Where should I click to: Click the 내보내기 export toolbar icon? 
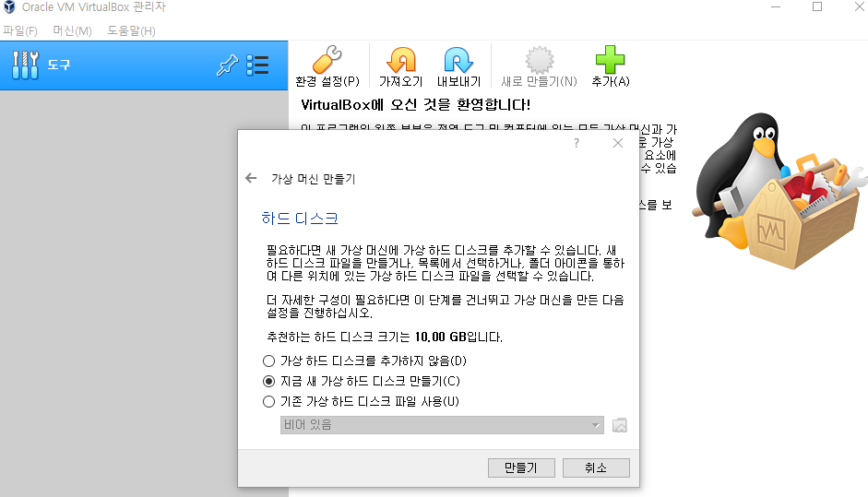pos(458,66)
